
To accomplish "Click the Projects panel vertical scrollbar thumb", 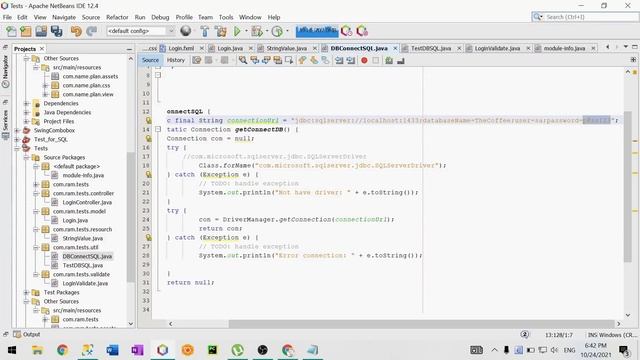I will tap(131, 217).
